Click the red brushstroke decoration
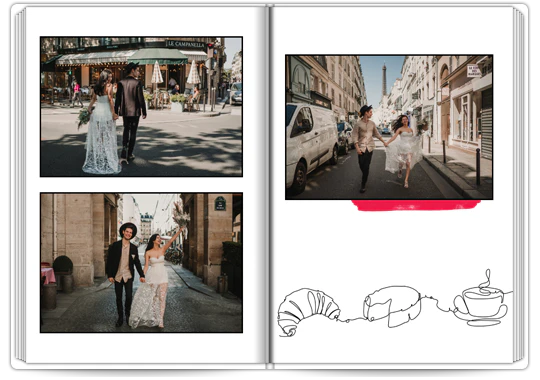 [x=416, y=205]
